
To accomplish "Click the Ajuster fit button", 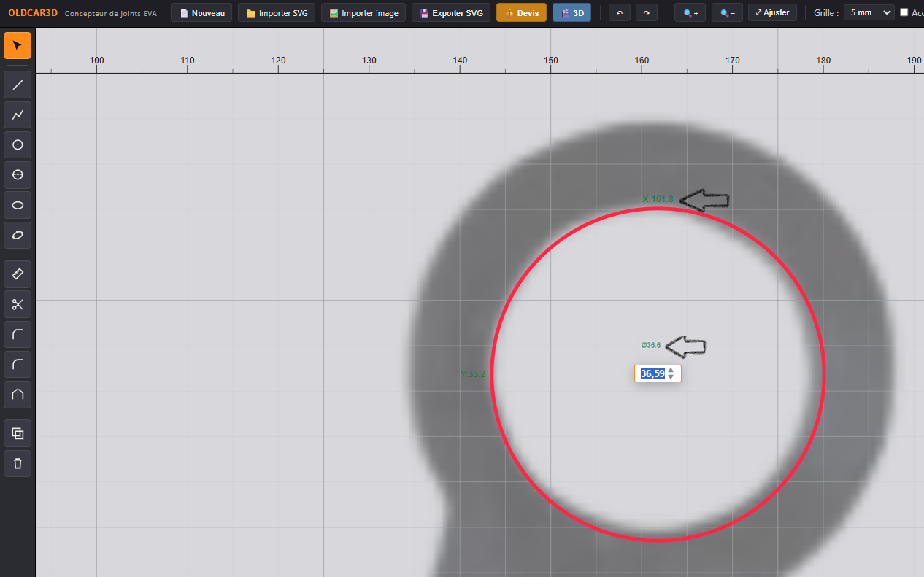I will point(772,12).
